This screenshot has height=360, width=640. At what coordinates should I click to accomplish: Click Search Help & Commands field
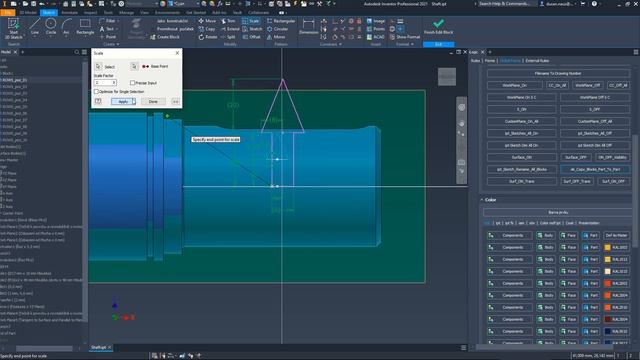click(505, 4)
